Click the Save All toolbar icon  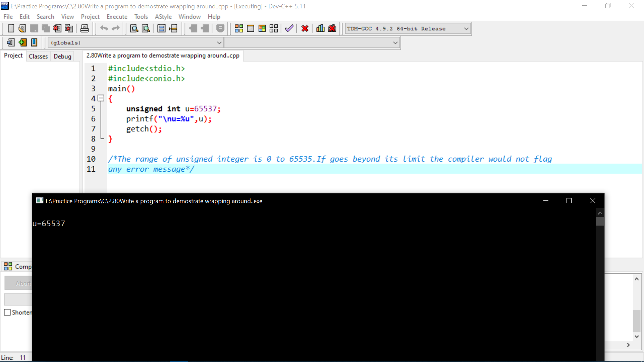point(46,28)
